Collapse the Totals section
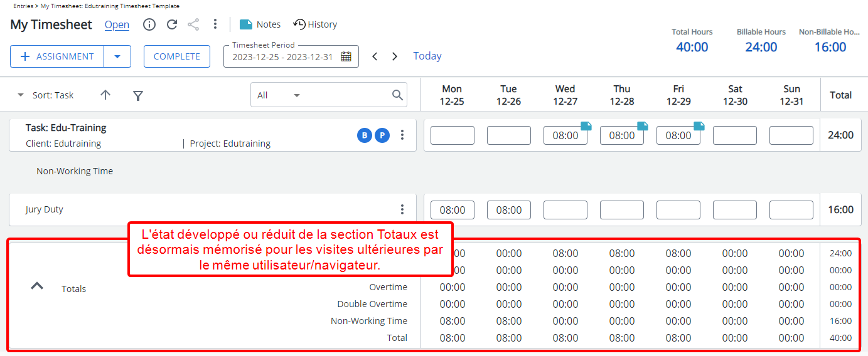 [38, 286]
